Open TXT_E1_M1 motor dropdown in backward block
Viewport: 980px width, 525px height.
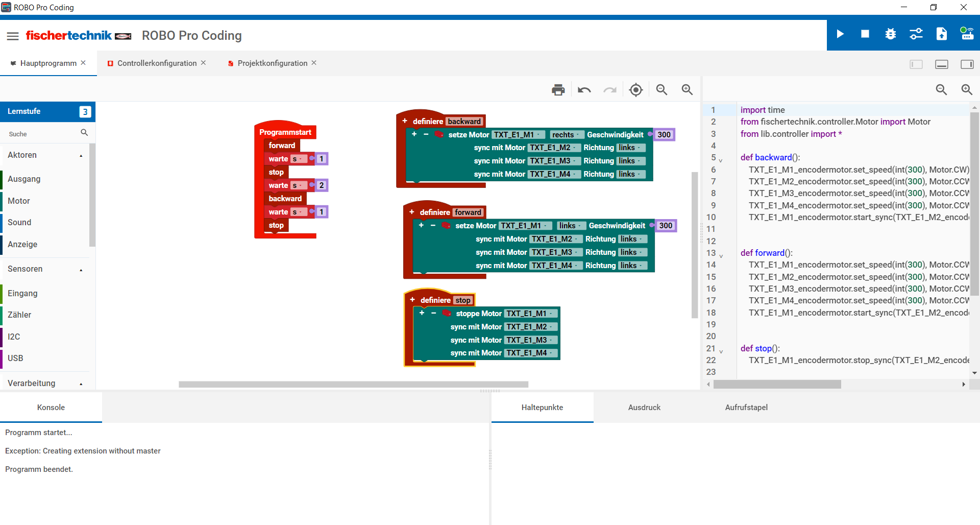tap(518, 135)
